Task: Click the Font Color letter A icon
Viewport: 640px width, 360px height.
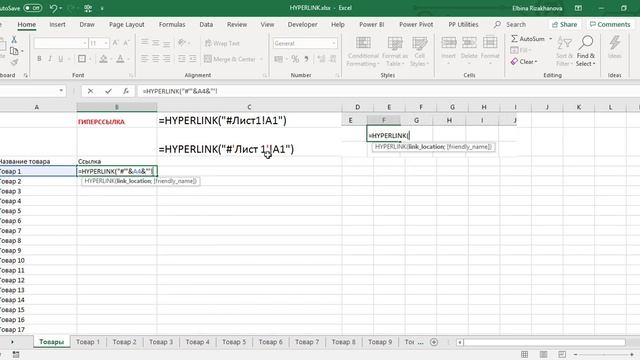Action: [x=120, y=59]
